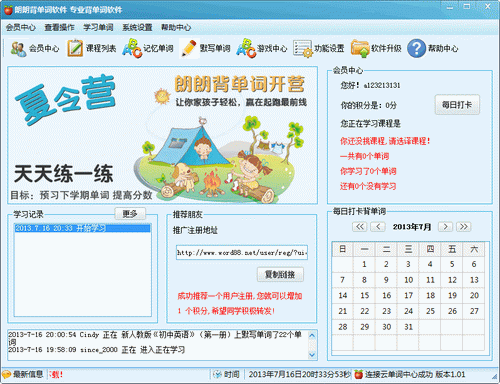Click the username a123213131 text
500x384 pixels.
382,86
